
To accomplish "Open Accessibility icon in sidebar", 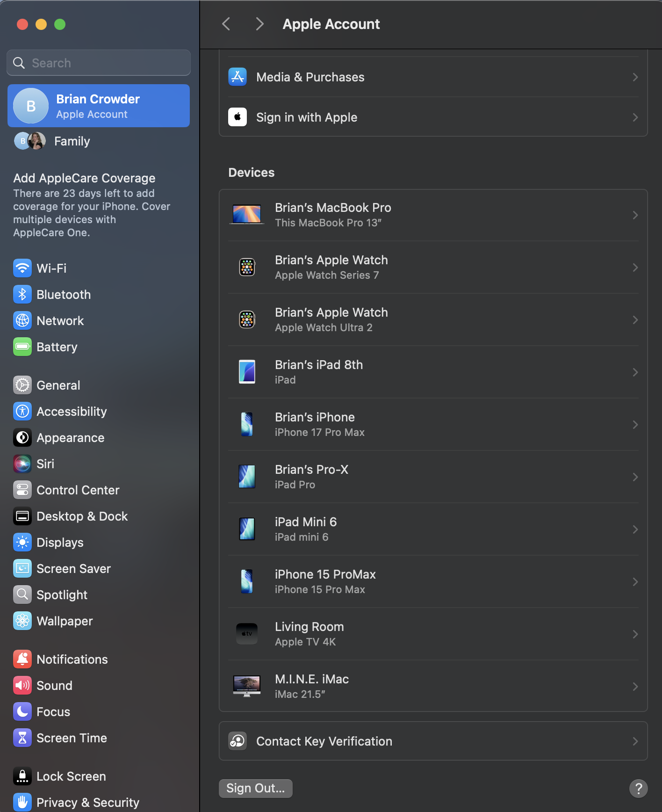I will (x=22, y=412).
